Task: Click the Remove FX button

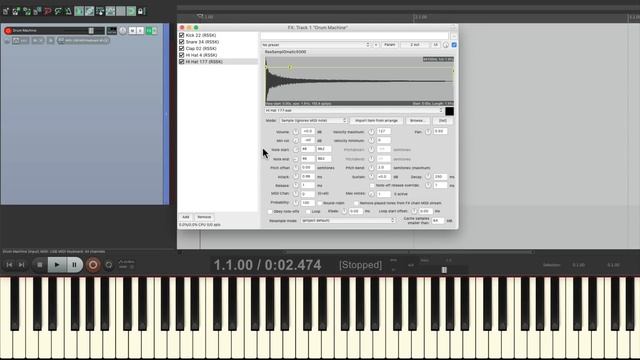Action: click(204, 217)
